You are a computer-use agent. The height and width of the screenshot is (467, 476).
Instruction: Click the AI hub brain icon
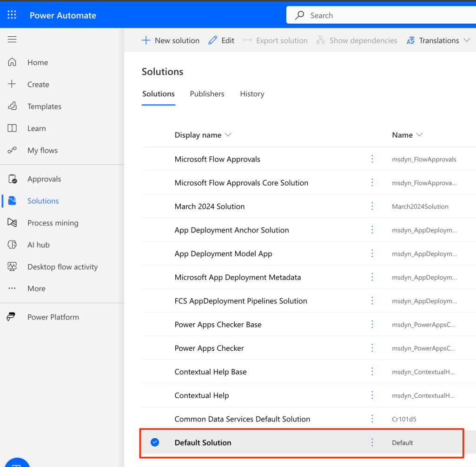pos(12,245)
